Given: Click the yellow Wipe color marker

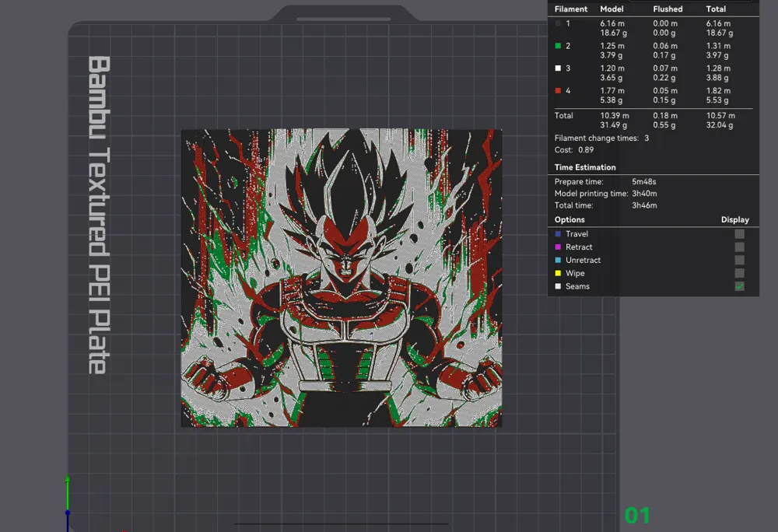Looking at the screenshot, I should [557, 273].
